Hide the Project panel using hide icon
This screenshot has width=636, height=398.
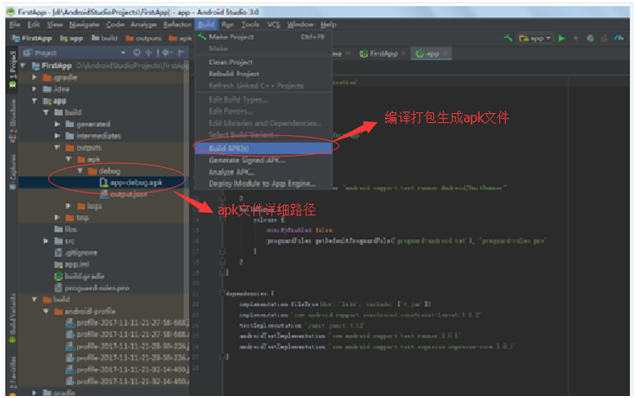181,53
